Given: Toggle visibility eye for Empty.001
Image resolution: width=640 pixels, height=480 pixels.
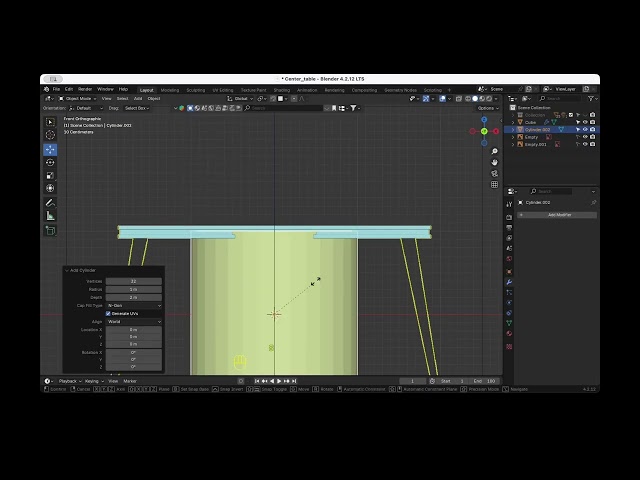Looking at the screenshot, I should [x=585, y=144].
